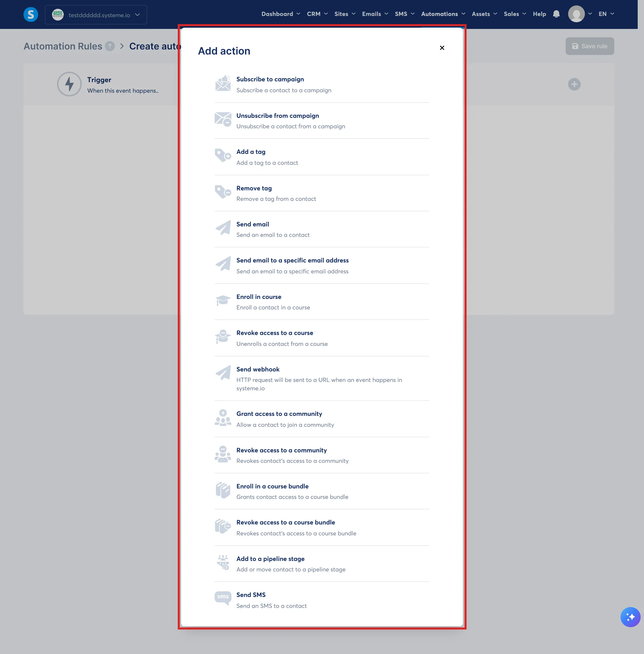This screenshot has width=644, height=654.
Task: Click the Subscribe to campaign envelope icon
Action: click(x=223, y=84)
